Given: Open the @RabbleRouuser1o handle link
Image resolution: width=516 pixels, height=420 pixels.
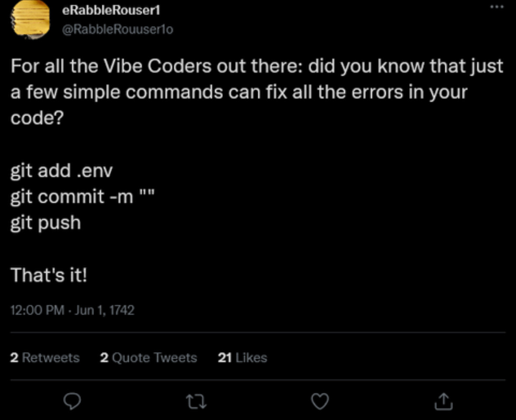Looking at the screenshot, I should tap(118, 29).
